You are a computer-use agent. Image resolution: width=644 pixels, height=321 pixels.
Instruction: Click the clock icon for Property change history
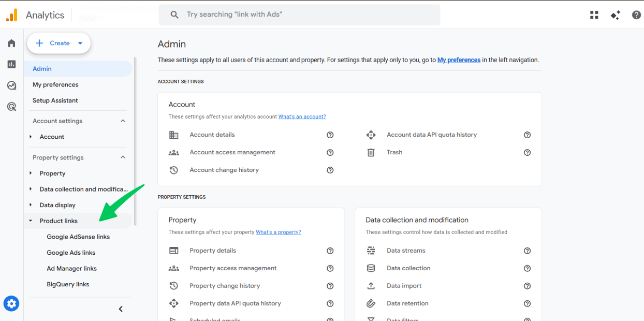pyautogui.click(x=174, y=286)
